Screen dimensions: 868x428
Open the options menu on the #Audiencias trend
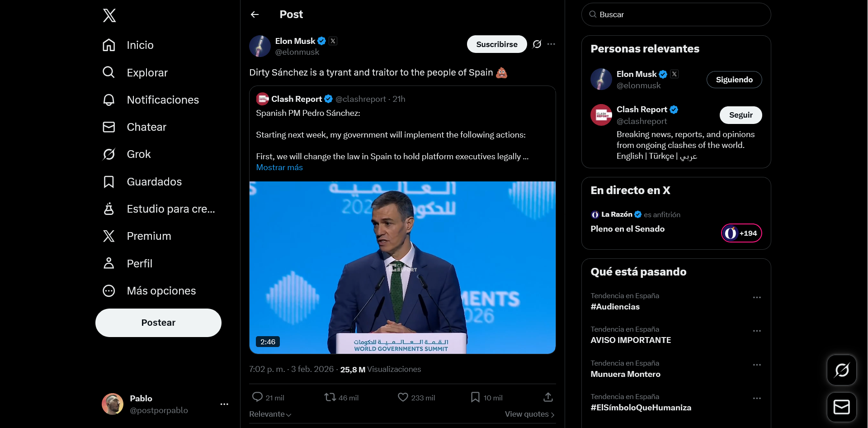[x=757, y=297]
